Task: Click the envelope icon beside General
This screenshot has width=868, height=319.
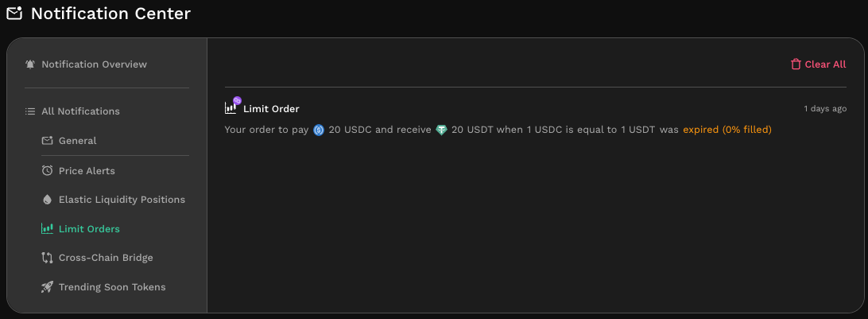Action: point(47,141)
